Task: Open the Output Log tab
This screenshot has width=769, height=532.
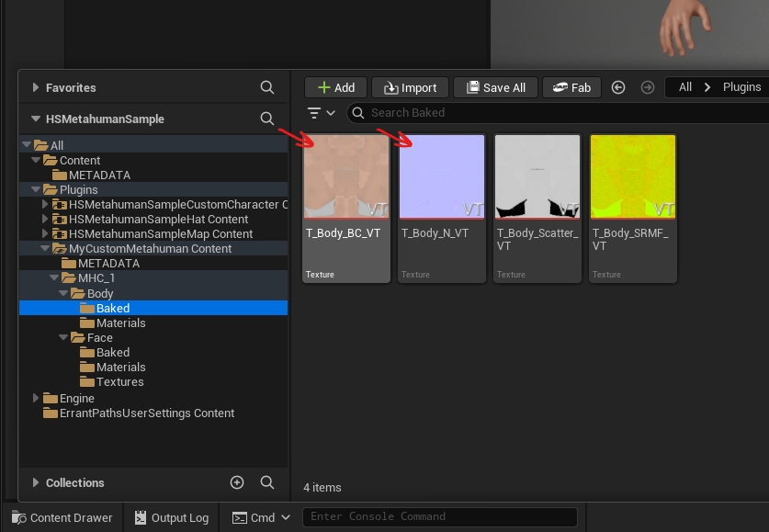Action: (172, 518)
